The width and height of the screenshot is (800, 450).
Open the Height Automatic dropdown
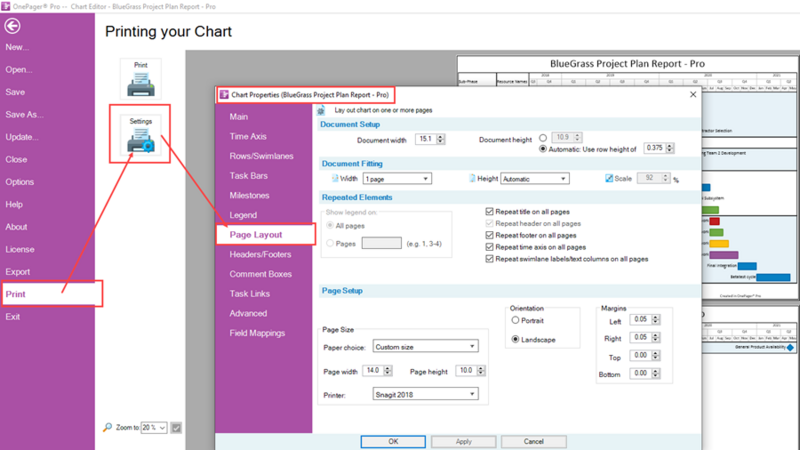click(x=535, y=179)
